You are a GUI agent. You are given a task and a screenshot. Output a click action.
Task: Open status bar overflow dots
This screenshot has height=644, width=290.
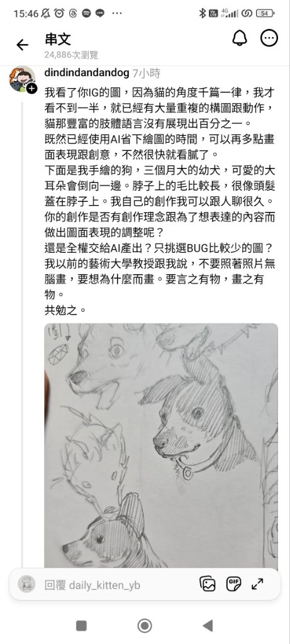click(116, 13)
